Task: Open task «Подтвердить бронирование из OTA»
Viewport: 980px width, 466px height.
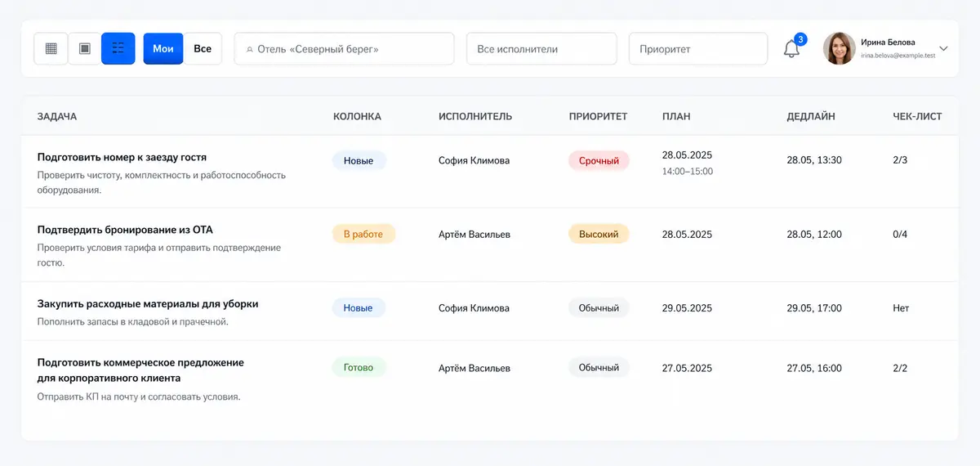Action: [125, 230]
